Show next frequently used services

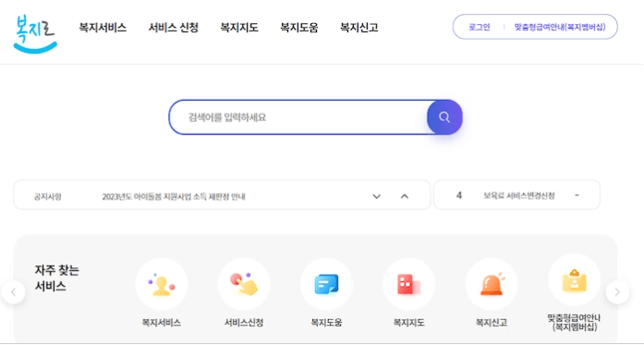617,292
